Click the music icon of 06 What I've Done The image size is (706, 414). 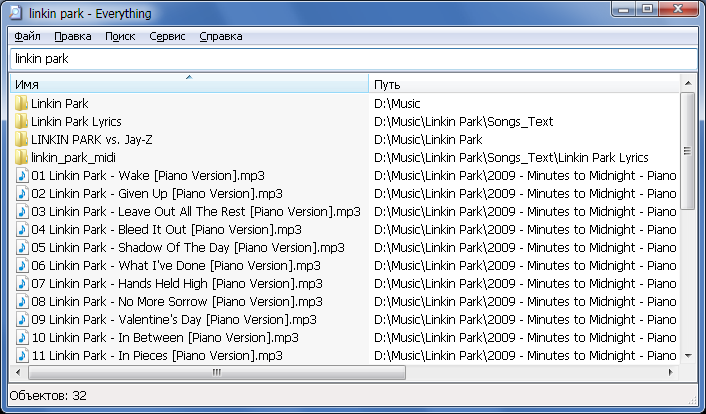pos(22,265)
